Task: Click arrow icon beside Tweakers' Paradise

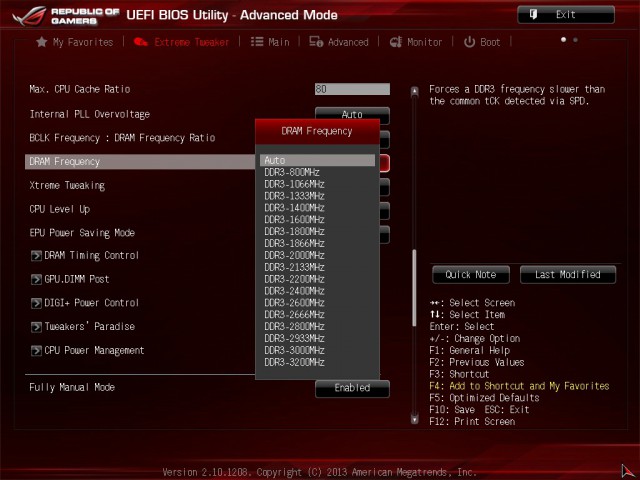Action: tap(36, 327)
